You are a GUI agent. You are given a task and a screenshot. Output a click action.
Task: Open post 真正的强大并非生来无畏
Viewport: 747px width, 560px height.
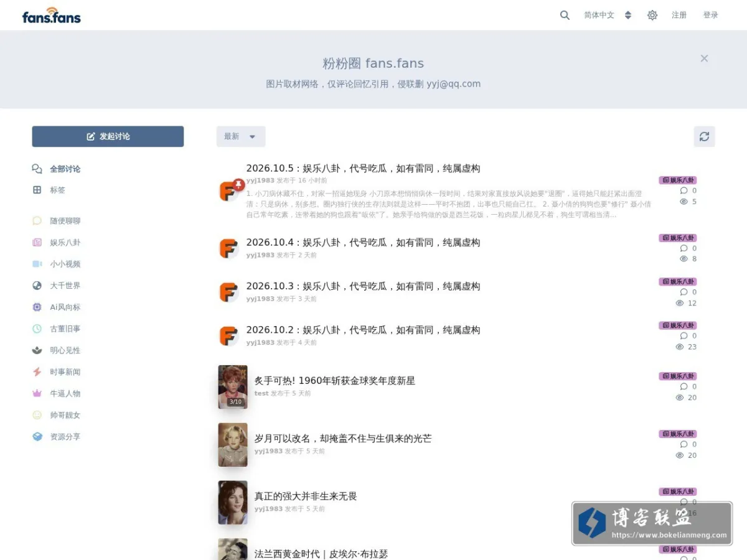pos(306,496)
